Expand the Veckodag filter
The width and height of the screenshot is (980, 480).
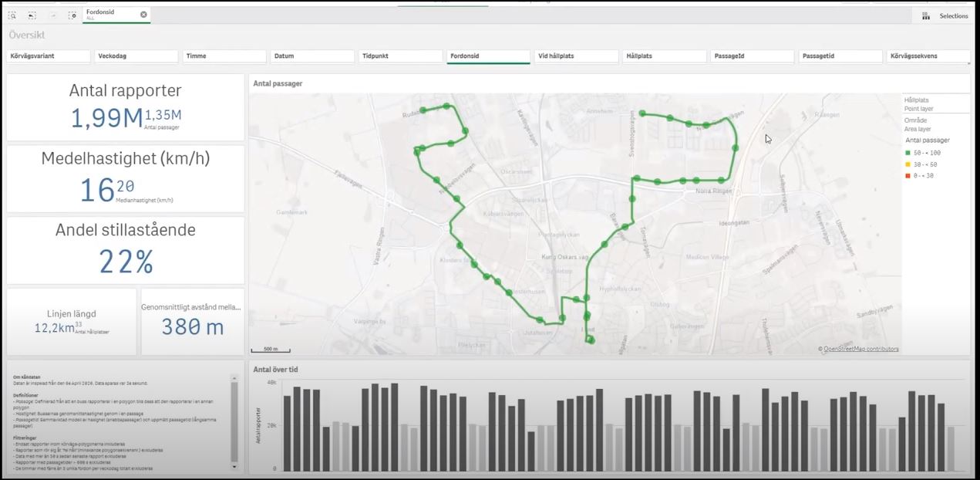tap(136, 56)
